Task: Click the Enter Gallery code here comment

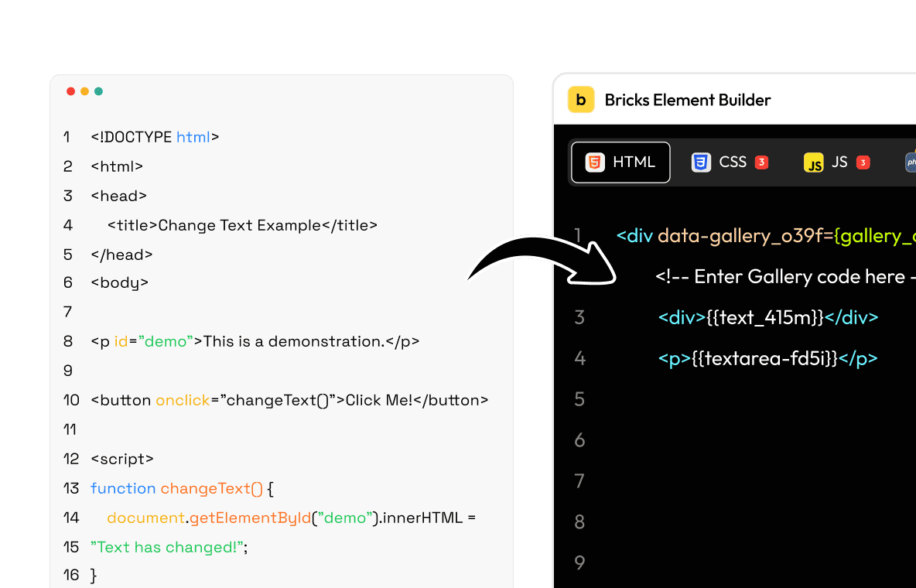Action: (x=781, y=277)
